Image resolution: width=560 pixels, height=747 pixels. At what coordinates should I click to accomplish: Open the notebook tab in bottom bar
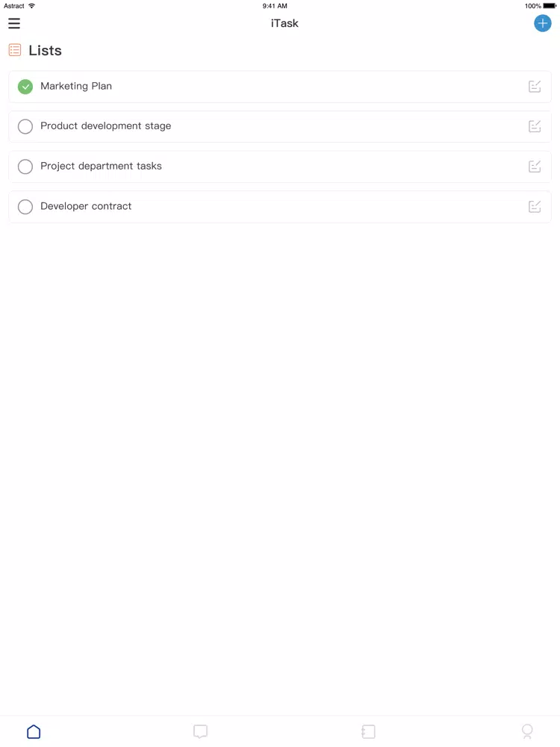click(x=368, y=731)
